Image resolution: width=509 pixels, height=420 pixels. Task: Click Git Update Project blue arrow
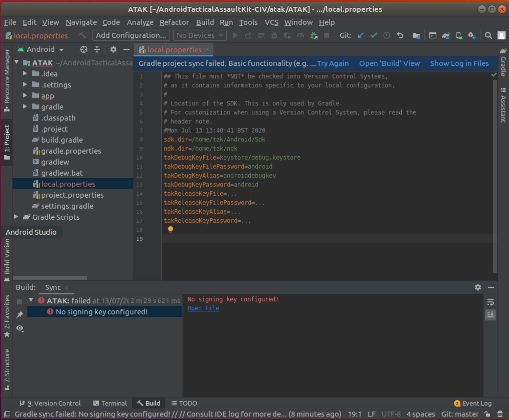click(x=361, y=35)
